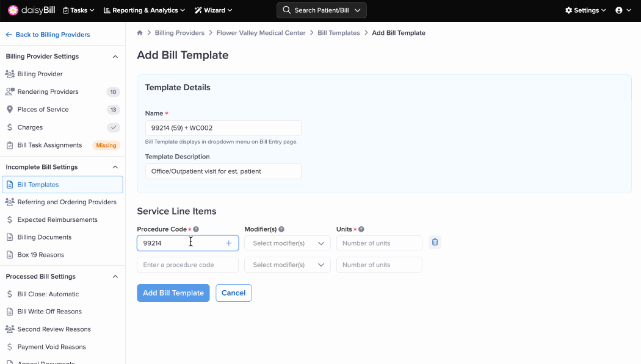Open the Tasks menu
The image size is (641, 364).
coord(79,10)
